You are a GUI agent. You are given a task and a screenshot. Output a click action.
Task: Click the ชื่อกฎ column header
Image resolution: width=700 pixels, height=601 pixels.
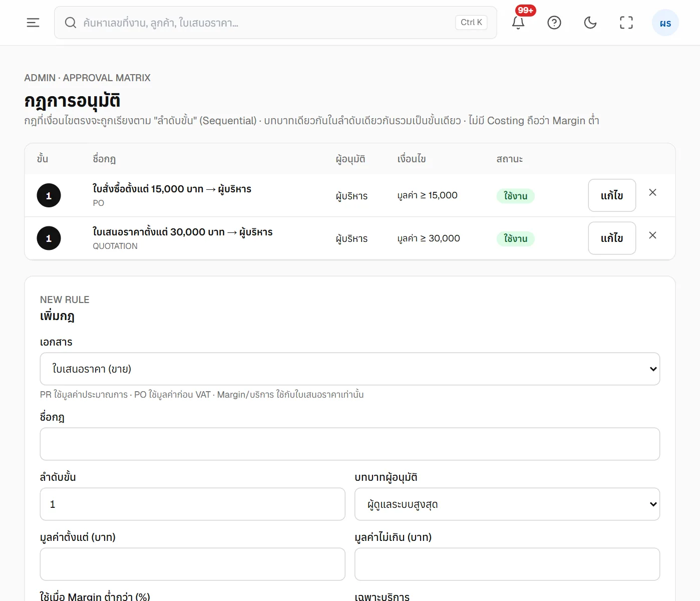point(104,159)
